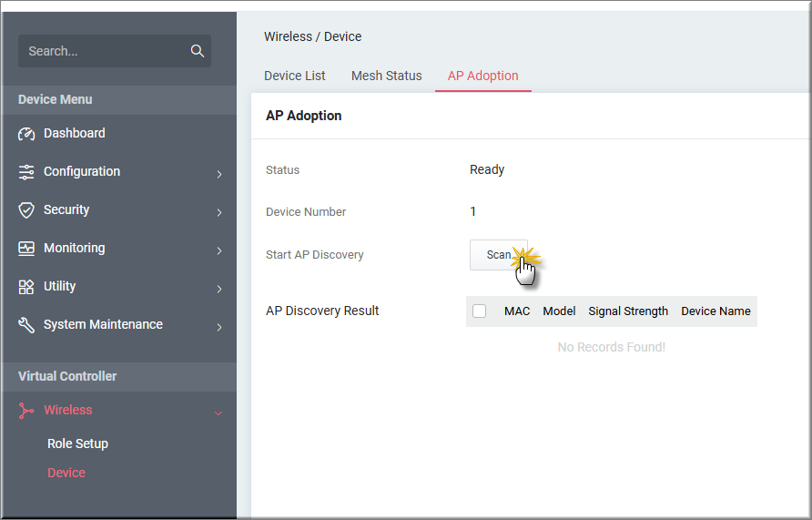812x520 pixels.
Task: Click the magnifier search icon
Action: [197, 51]
